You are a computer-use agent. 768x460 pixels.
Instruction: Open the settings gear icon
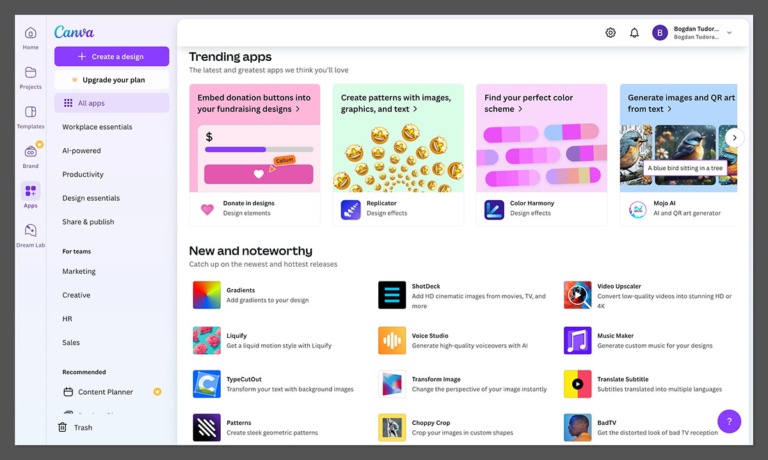click(610, 33)
